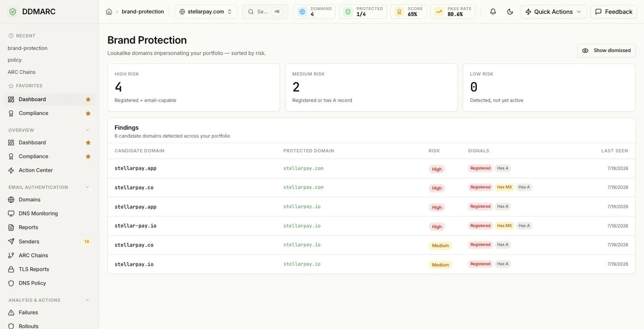Open the stellarpay.com domain selector
Viewport: 644px width, 329px height.
pyautogui.click(x=206, y=12)
